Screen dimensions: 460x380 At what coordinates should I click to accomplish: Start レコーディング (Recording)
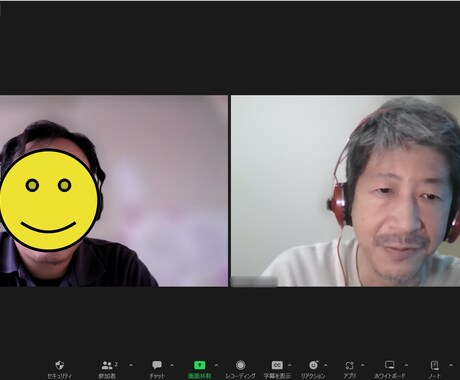[240, 365]
